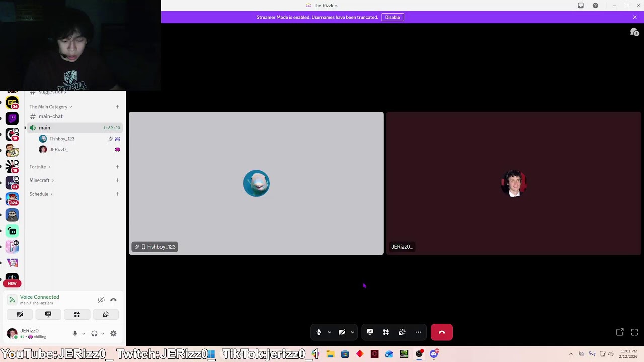Expand the Minecraft category
The image size is (644, 362).
pyautogui.click(x=42, y=180)
